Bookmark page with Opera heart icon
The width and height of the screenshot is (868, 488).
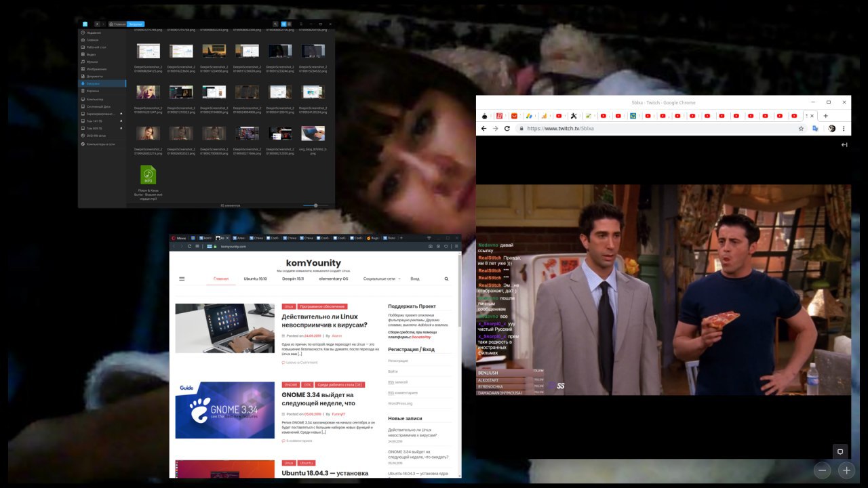[x=446, y=247]
